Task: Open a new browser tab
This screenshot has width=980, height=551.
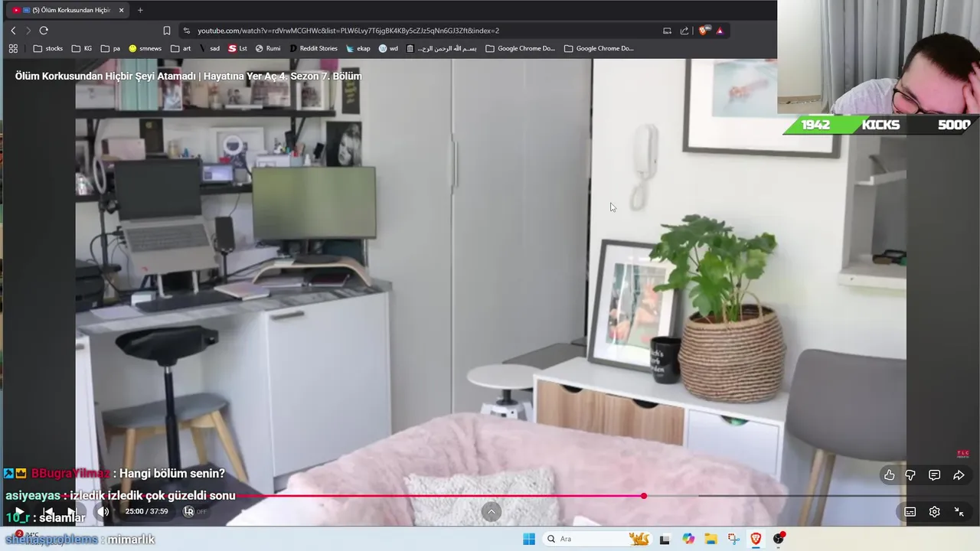Action: (x=140, y=10)
